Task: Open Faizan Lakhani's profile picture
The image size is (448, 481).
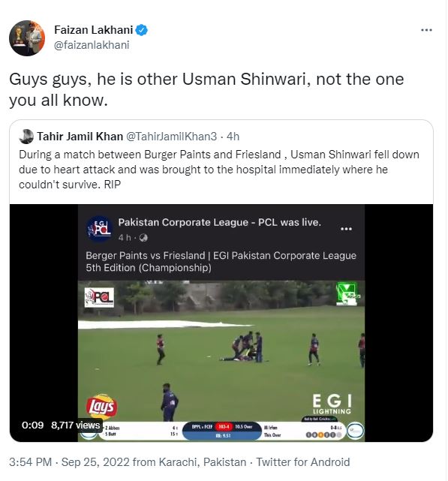Action: [x=27, y=38]
